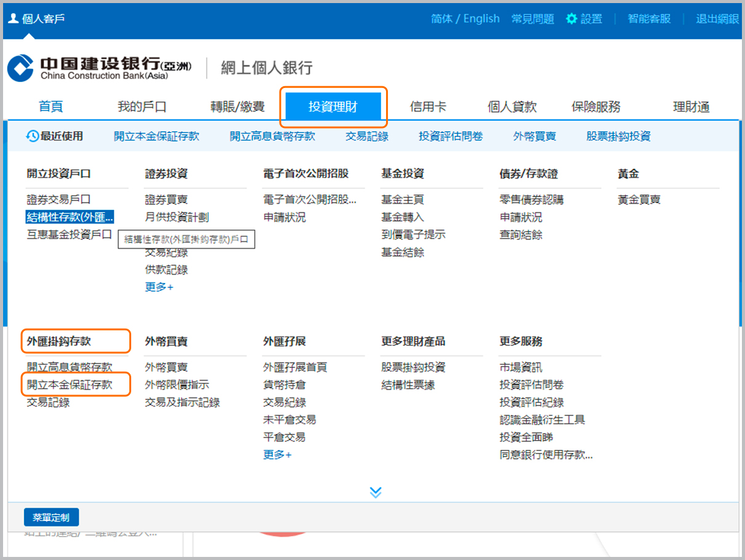This screenshot has width=745, height=560.
Task: Open 投資評估問卷 under 更多服務
Action: click(x=531, y=385)
